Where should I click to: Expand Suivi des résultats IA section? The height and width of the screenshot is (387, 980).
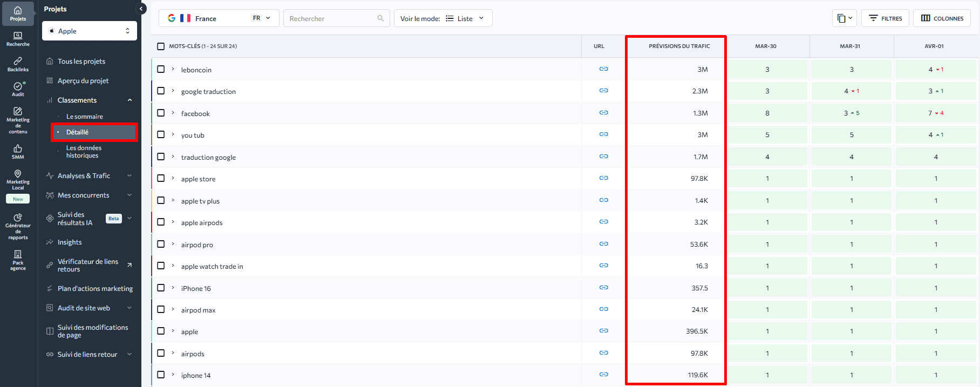[130, 219]
